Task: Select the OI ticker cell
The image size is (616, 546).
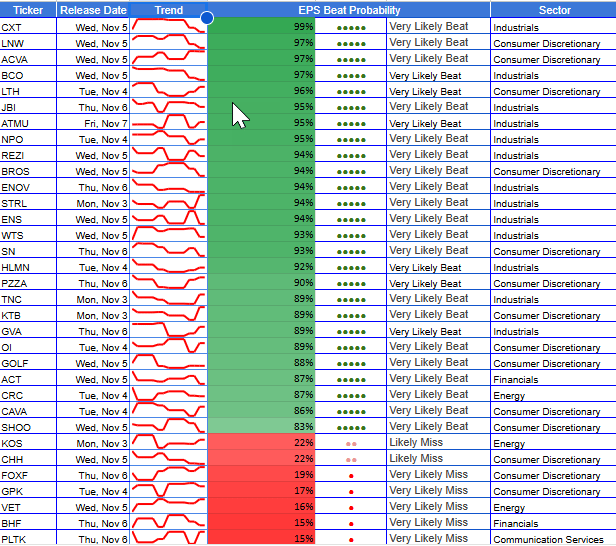Action: pos(28,347)
